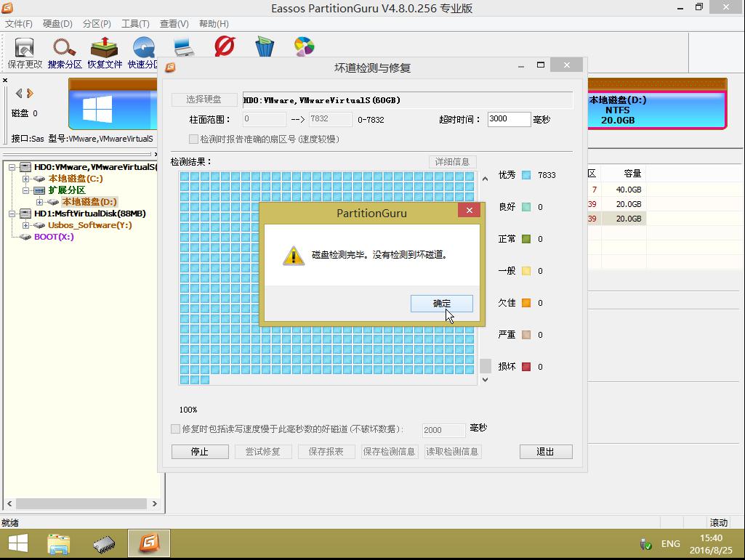Click the Save Changes (保存更改) toolbar icon
The width and height of the screenshot is (745, 560).
(x=25, y=47)
